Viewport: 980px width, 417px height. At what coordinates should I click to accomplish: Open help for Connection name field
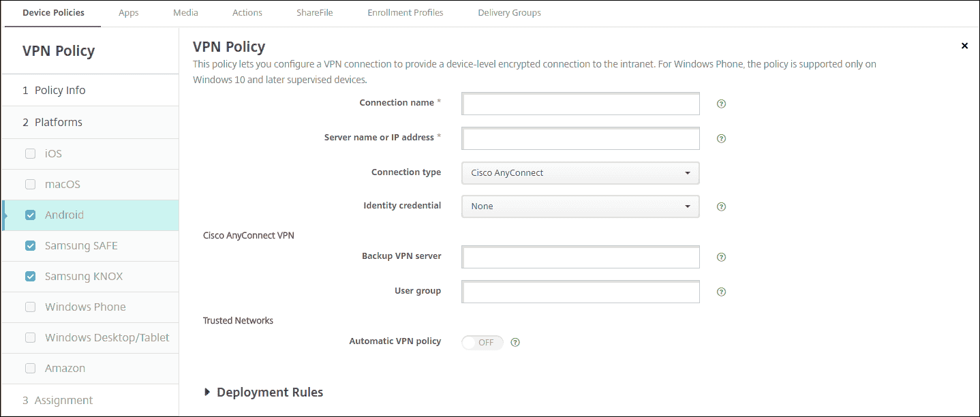click(721, 104)
